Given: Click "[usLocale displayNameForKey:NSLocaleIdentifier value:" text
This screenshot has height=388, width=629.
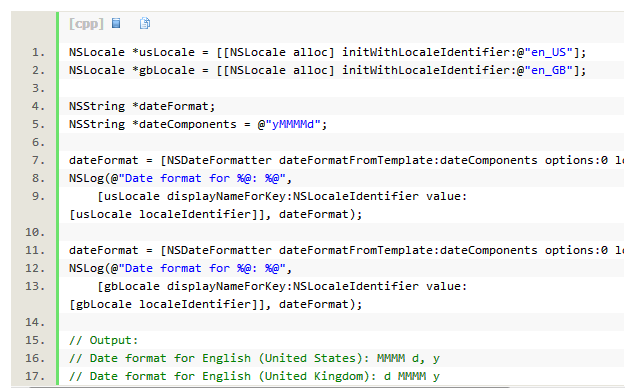Looking at the screenshot, I should point(282,196).
